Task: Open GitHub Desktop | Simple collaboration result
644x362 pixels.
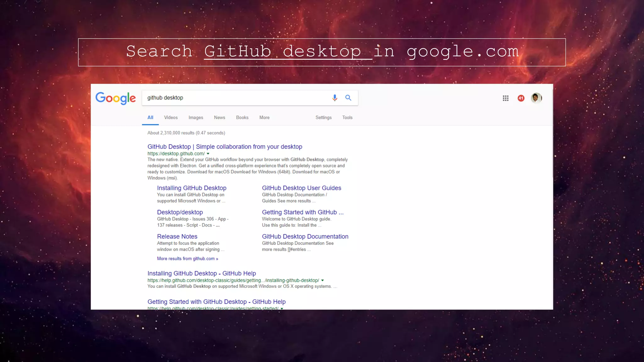Action: click(x=225, y=147)
